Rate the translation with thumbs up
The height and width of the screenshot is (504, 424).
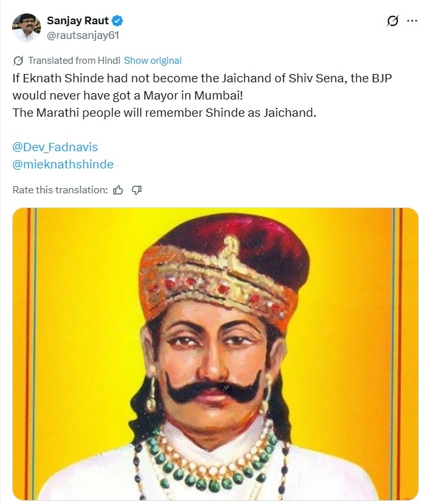click(117, 189)
